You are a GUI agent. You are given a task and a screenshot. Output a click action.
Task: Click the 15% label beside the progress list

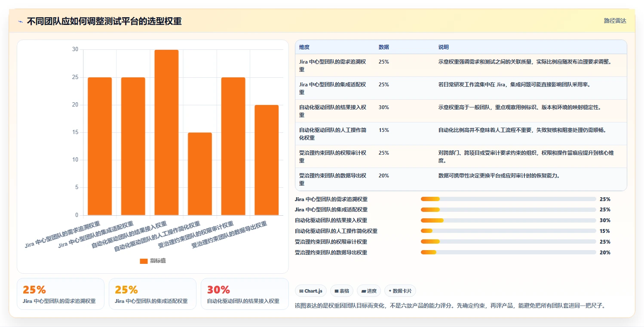605,231
